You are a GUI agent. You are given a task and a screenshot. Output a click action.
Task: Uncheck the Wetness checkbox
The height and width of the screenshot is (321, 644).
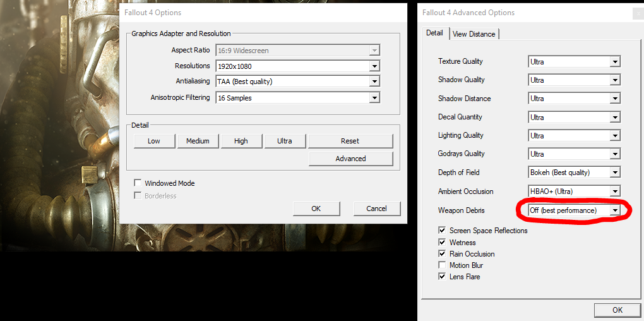[442, 243]
